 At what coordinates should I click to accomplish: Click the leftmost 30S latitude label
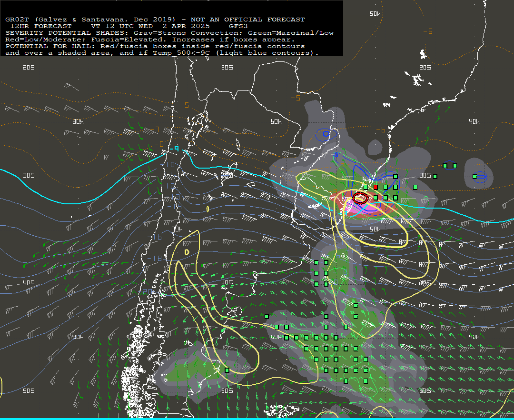(x=29, y=175)
